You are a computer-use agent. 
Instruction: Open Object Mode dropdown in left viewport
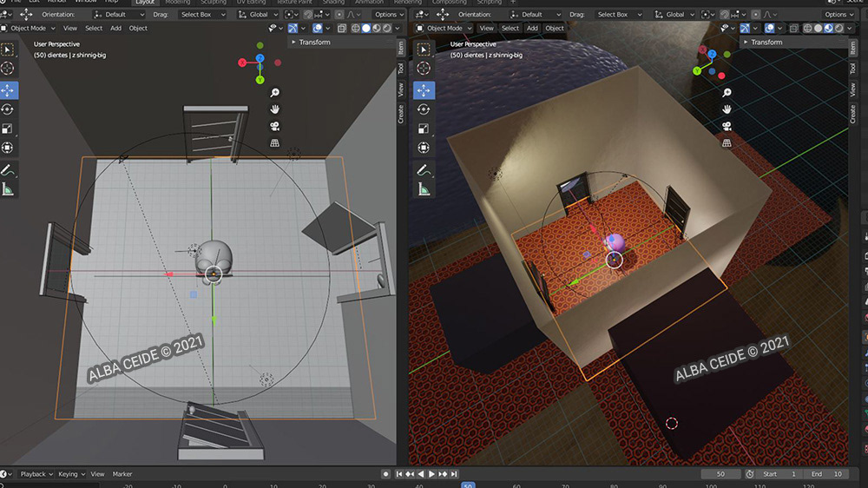[x=29, y=28]
